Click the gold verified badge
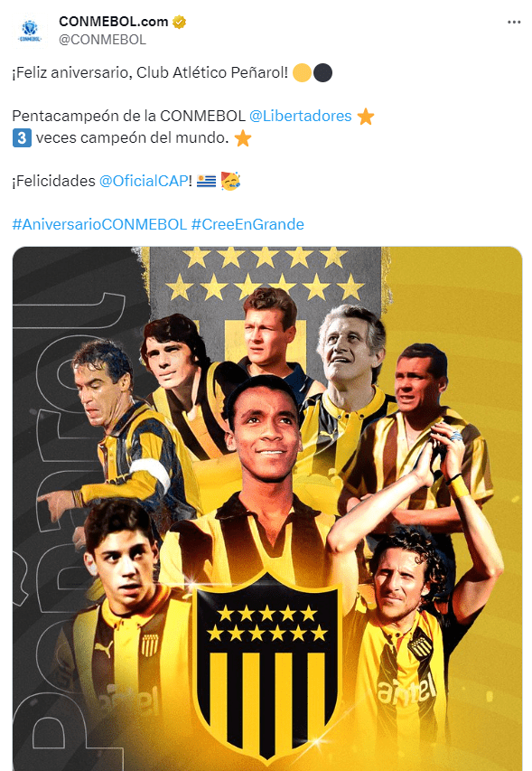532x771 pixels. (179, 22)
